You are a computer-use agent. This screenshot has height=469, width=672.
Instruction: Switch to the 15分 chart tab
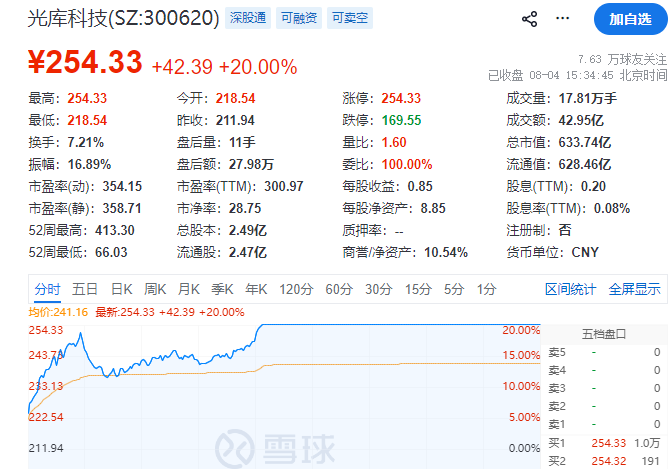[x=418, y=289]
